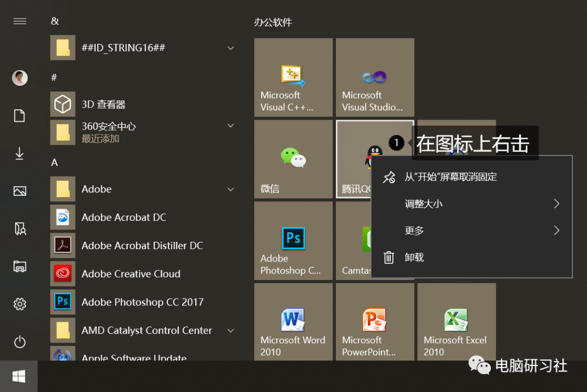Screen dimensions: 587x392
Task: Click the 办公软件 group header
Action: [x=273, y=22]
